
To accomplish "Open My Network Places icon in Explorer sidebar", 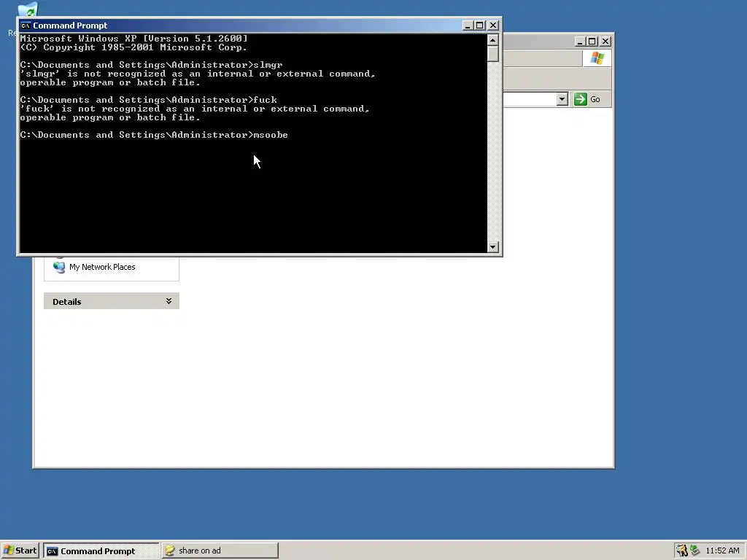I will point(59,267).
